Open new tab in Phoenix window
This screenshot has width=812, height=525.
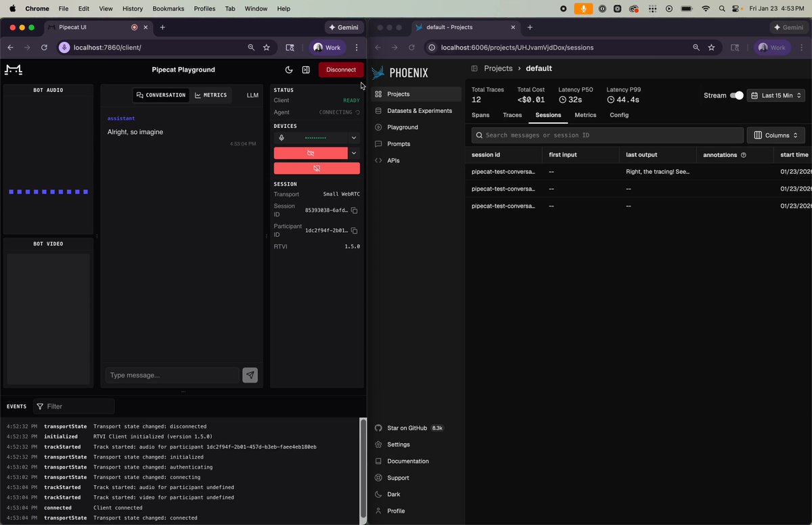[530, 27]
